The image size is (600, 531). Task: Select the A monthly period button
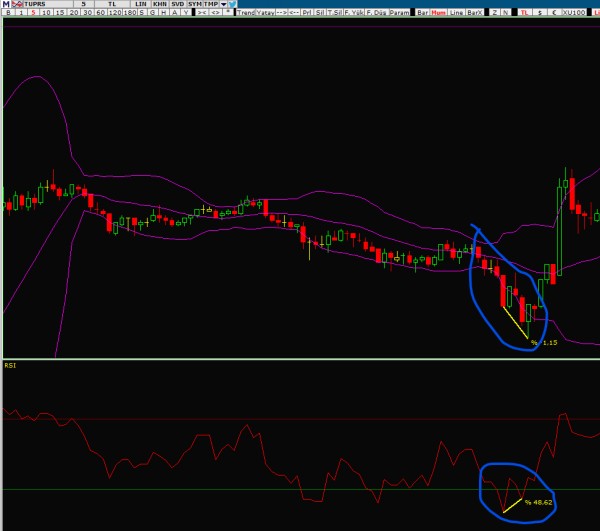tap(174, 13)
